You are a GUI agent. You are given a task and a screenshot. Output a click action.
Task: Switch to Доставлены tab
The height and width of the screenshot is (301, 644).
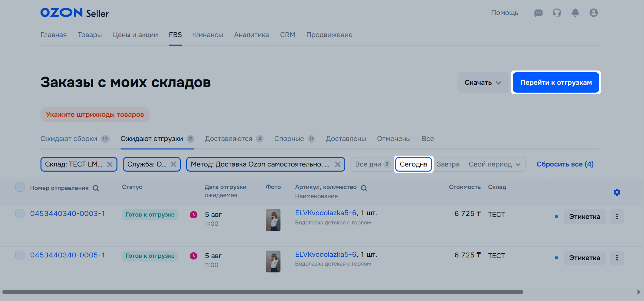(x=346, y=139)
